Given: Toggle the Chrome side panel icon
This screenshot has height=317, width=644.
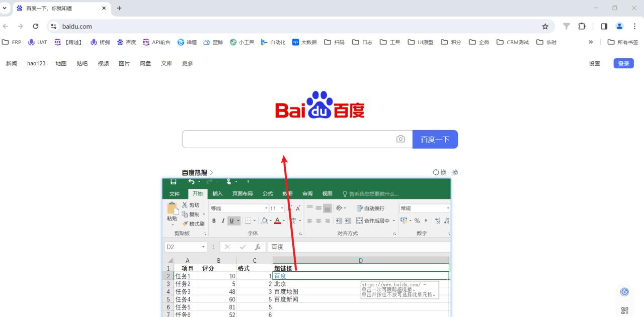Looking at the screenshot, I should coord(604,26).
